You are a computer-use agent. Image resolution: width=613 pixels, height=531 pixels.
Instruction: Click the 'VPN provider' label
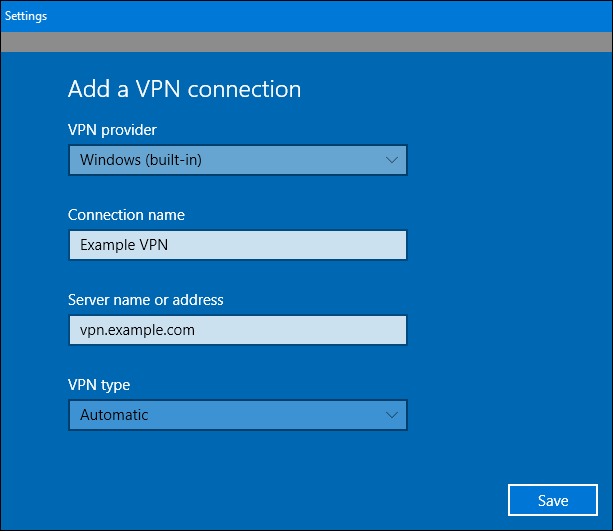[112, 130]
